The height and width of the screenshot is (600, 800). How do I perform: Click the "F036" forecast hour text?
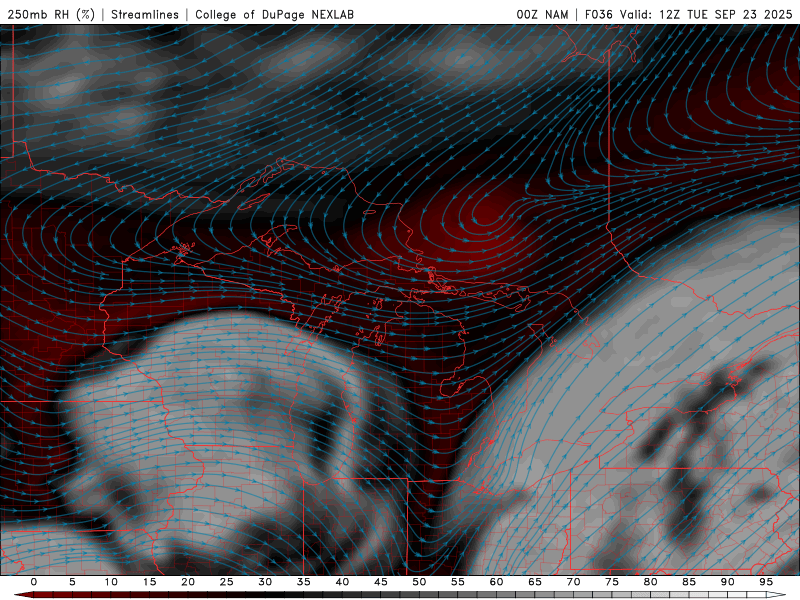[598, 14]
